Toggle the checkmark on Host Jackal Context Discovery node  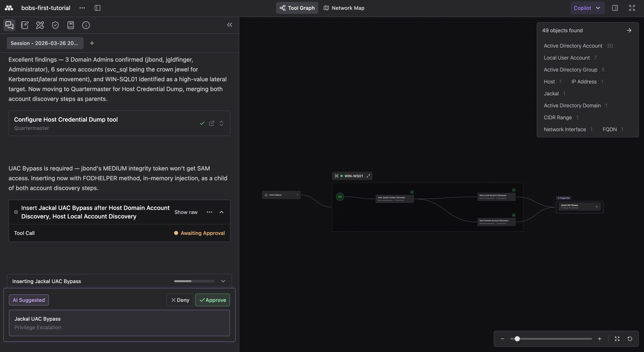[412, 192]
